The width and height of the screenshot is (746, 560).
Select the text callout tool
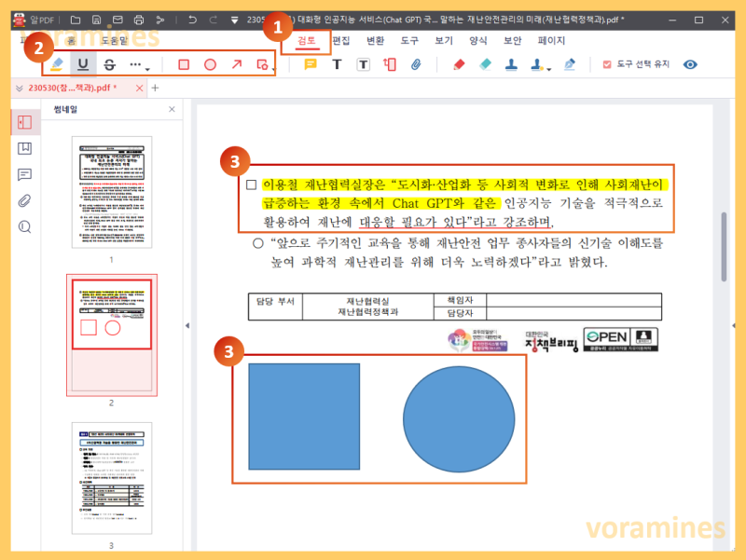390,64
